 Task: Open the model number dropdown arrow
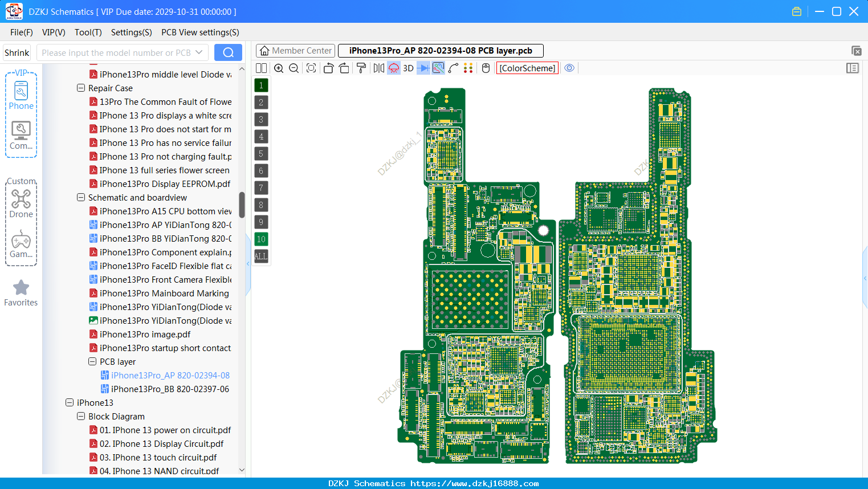(x=199, y=52)
